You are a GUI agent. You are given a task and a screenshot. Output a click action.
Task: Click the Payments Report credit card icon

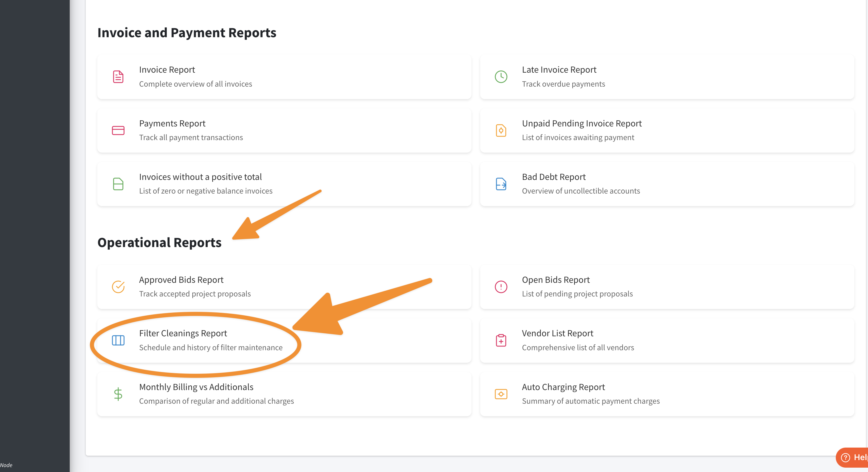(118, 130)
